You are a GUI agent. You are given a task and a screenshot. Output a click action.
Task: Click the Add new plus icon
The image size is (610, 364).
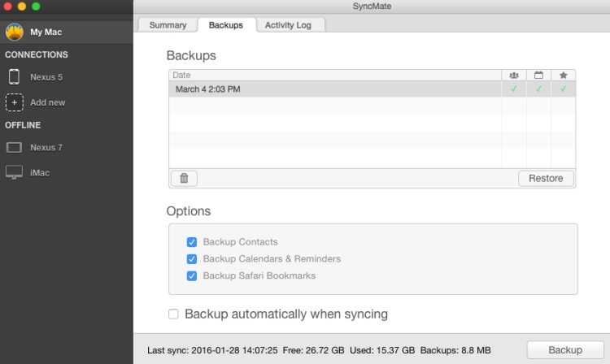click(15, 102)
